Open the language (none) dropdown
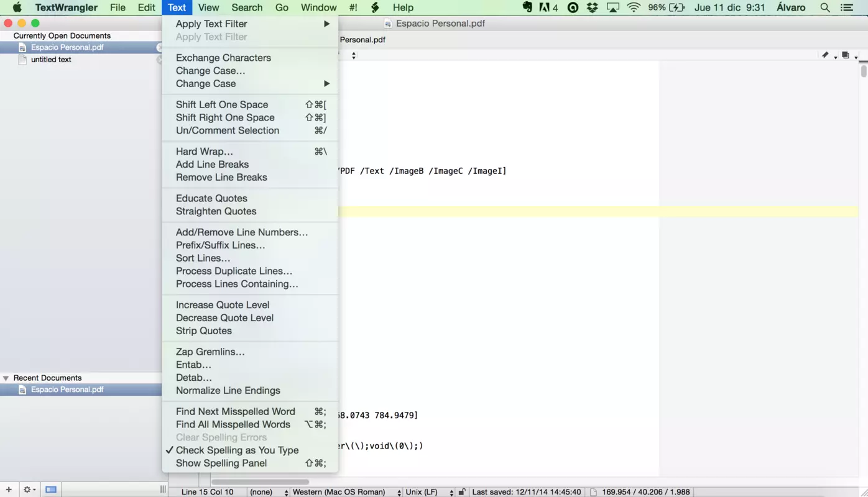This screenshot has height=497, width=868. coord(268,492)
